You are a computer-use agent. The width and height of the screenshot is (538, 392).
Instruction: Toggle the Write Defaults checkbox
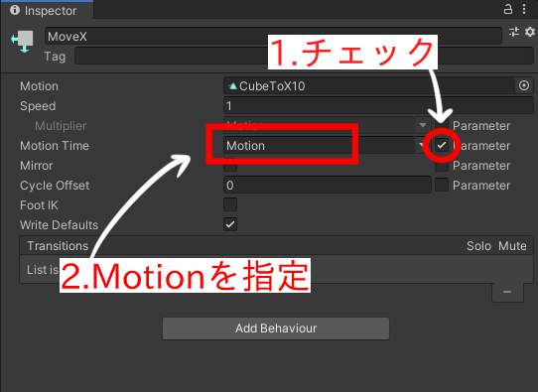coord(230,224)
